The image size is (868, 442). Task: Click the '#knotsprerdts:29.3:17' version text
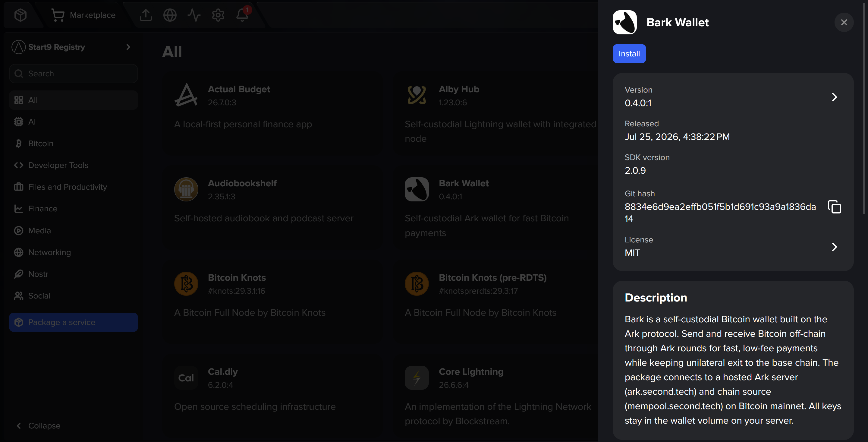(x=478, y=291)
